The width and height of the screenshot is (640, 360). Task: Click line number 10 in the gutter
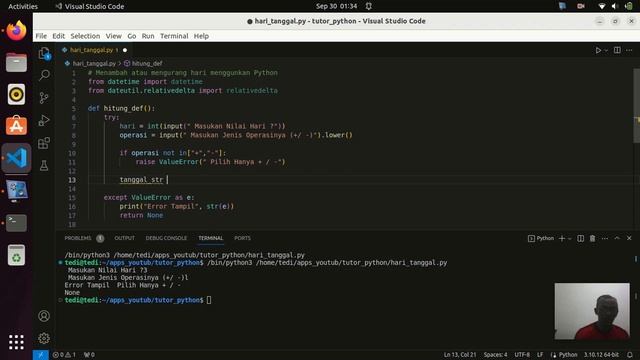pyautogui.click(x=72, y=153)
